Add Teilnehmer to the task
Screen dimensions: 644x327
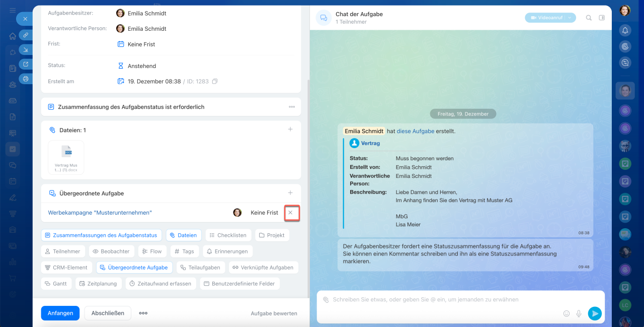[x=63, y=251]
